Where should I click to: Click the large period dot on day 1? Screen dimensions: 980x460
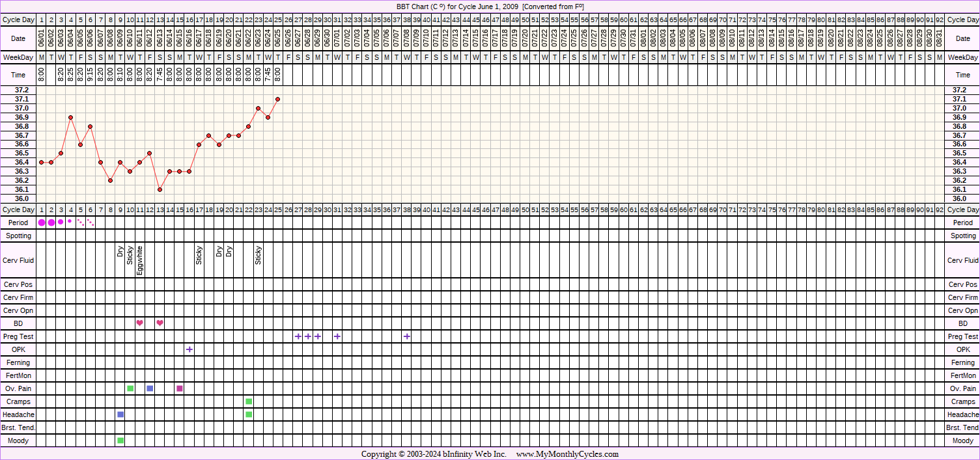[42, 223]
